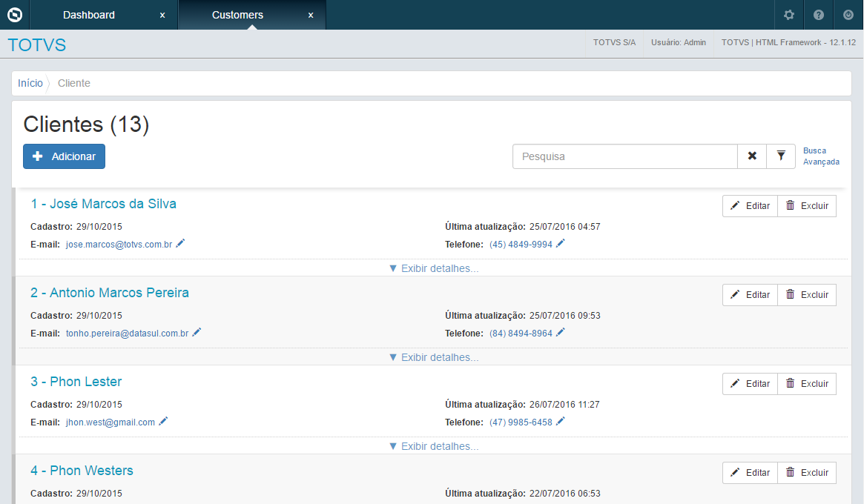The width and height of the screenshot is (864, 504).
Task: Delete Antonio Marcos Pereira with Excluir
Action: coord(807,295)
